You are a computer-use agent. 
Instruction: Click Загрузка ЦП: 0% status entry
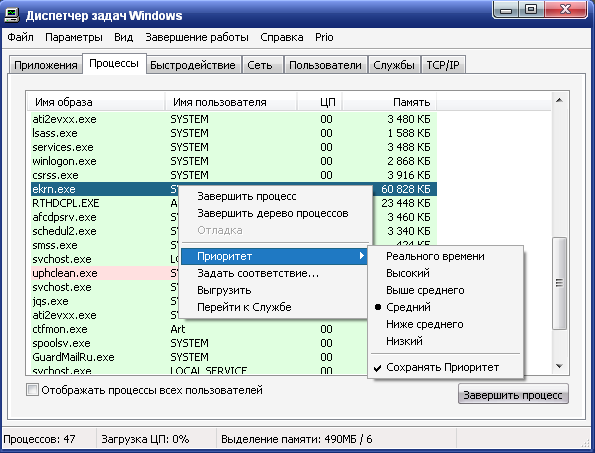tap(145, 439)
